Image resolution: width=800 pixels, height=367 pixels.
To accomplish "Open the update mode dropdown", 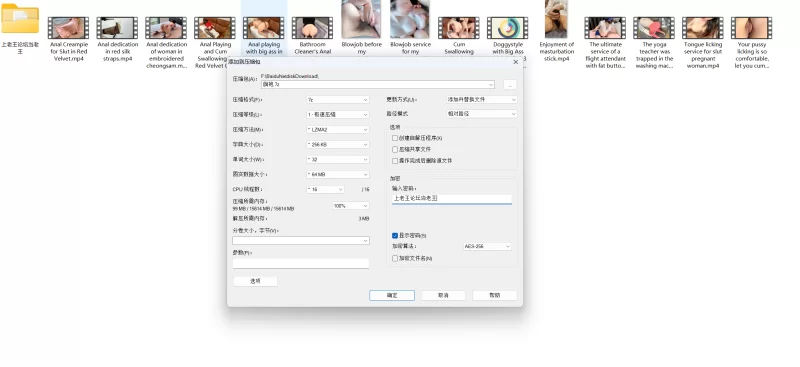I will (482, 100).
